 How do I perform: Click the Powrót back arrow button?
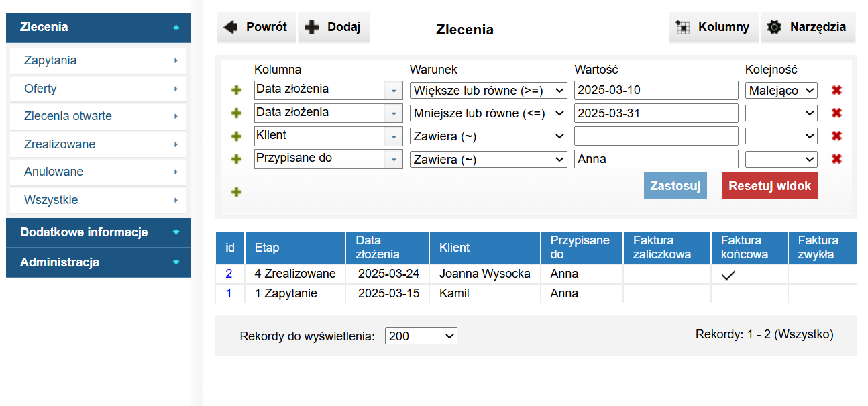click(256, 28)
